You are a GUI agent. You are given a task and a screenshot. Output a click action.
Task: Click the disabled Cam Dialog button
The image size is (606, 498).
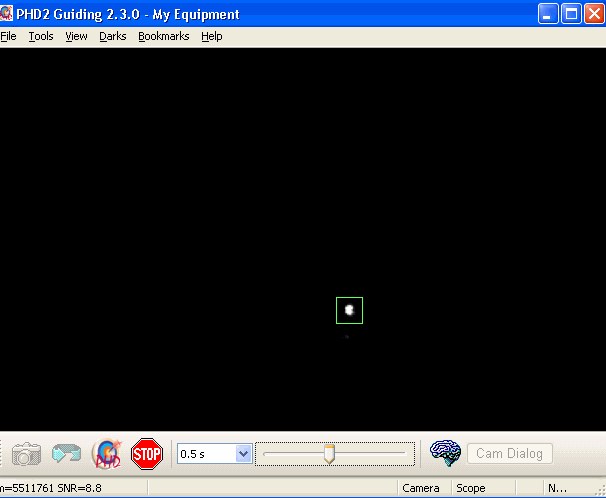(x=510, y=454)
